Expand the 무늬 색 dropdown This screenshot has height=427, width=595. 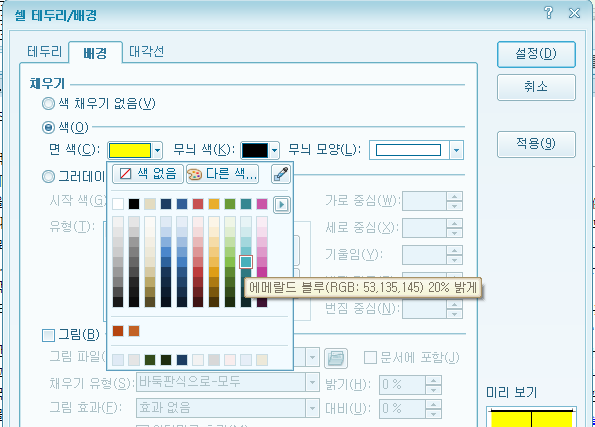click(274, 150)
